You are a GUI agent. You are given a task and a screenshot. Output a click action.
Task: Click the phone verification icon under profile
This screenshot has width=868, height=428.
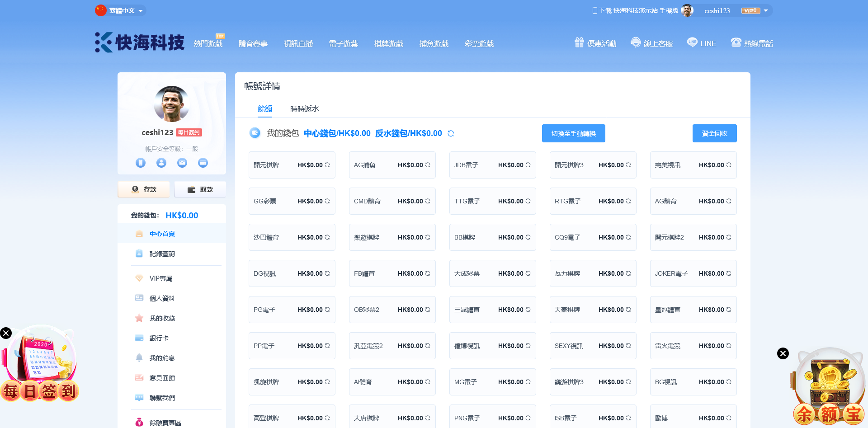point(141,163)
